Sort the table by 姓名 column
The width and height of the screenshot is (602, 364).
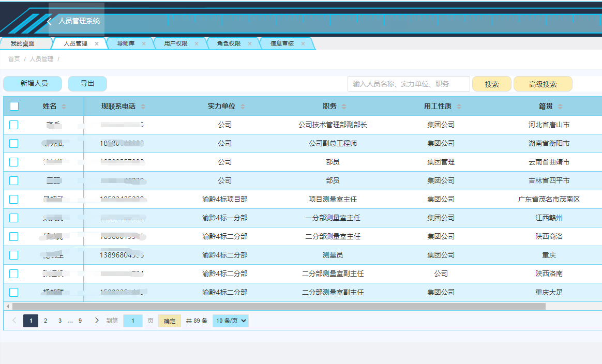point(64,107)
